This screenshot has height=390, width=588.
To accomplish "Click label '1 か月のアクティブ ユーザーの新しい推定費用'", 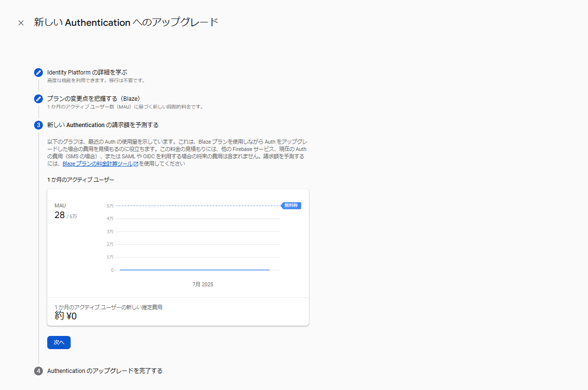I will pyautogui.click(x=109, y=307).
